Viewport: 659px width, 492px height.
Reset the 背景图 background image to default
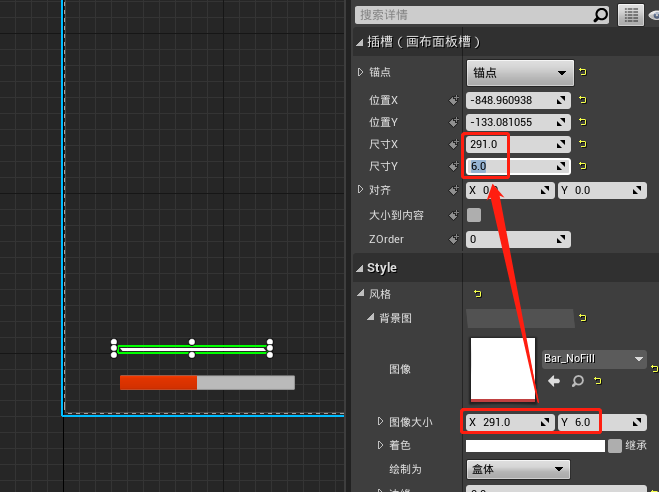(x=583, y=318)
